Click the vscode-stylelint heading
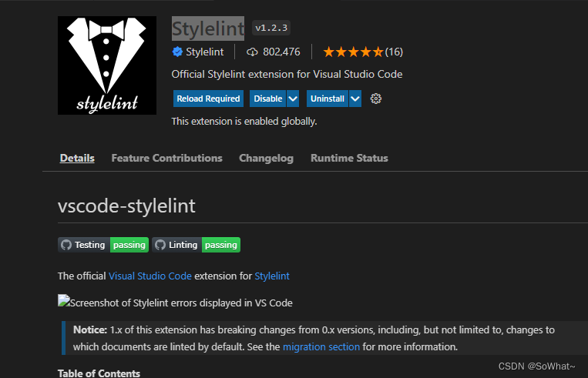Viewport: 588px width, 378px height. click(126, 206)
